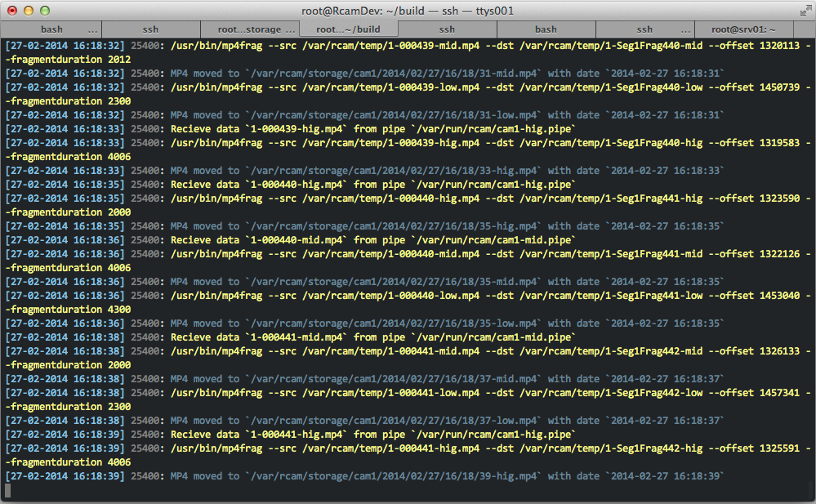Image resolution: width=816 pixels, height=504 pixels.
Task: Switch to the root...storage tab
Action: (x=249, y=29)
